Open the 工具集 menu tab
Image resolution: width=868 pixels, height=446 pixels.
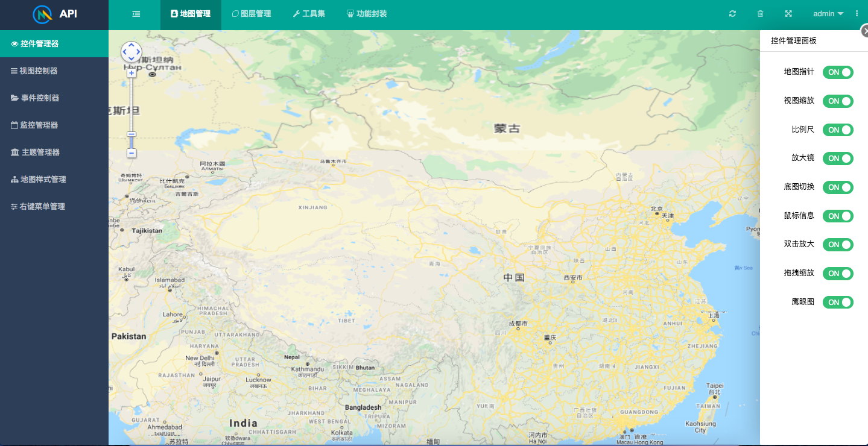click(308, 13)
